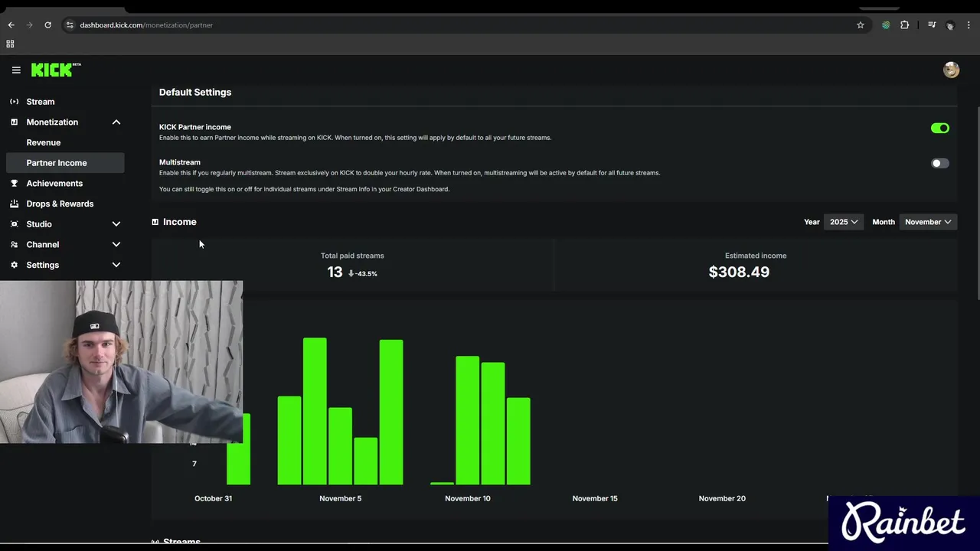
Task: Open the Monetization sidebar section
Action: [x=52, y=122]
